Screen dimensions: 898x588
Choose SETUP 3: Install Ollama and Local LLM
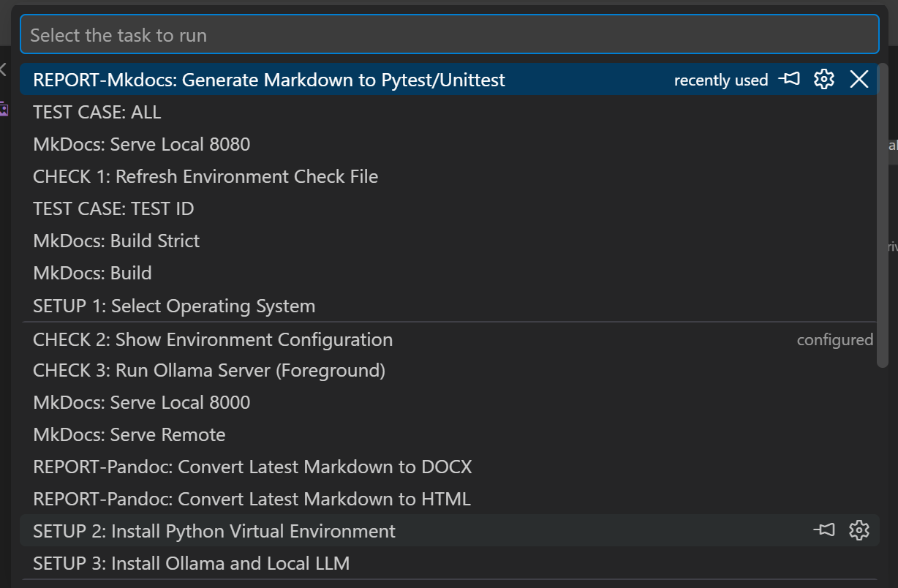[449, 563]
